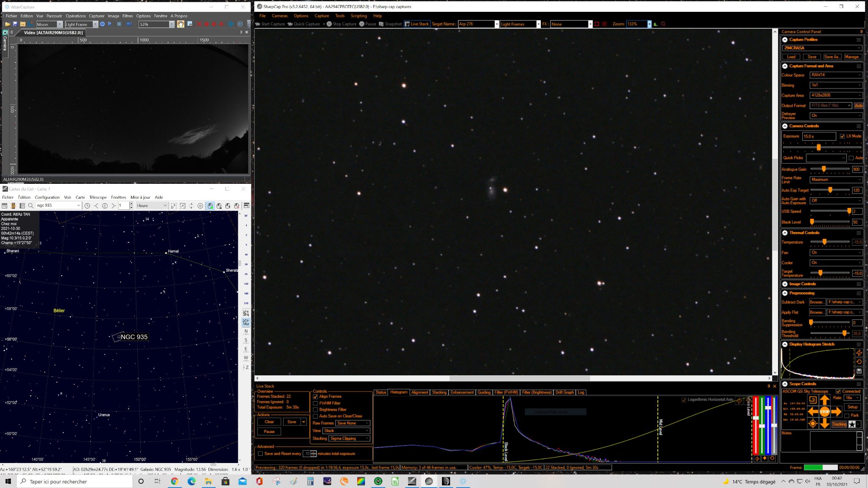
Task: Click the lightning auto-stretch icon beside display histogram
Action: (x=859, y=353)
